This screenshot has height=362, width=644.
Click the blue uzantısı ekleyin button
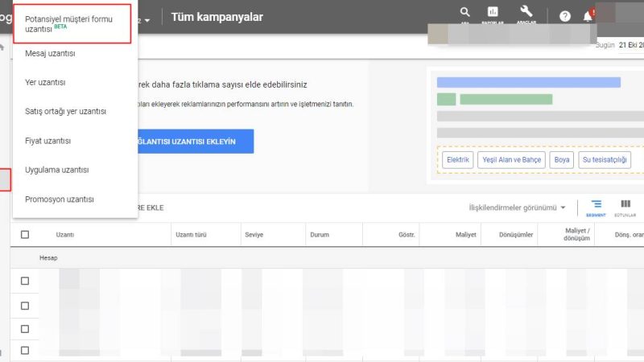[x=196, y=142]
